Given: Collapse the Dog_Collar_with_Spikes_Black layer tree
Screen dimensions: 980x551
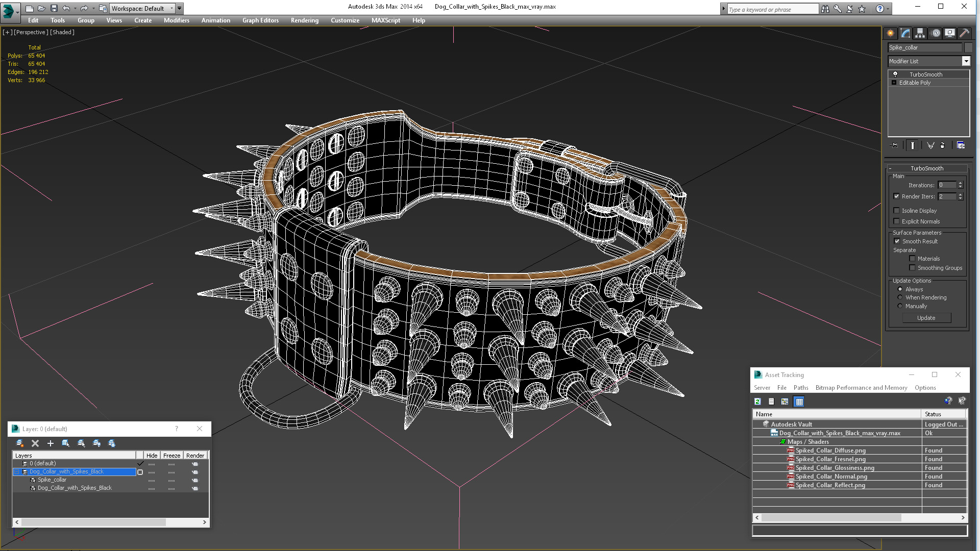Looking at the screenshot, I should click(x=16, y=472).
